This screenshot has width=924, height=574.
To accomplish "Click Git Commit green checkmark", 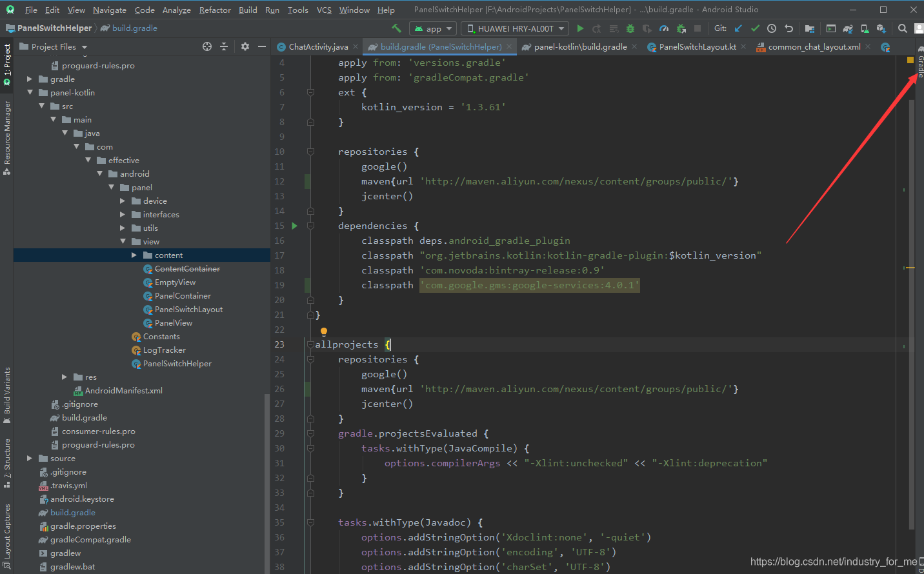I will [755, 28].
